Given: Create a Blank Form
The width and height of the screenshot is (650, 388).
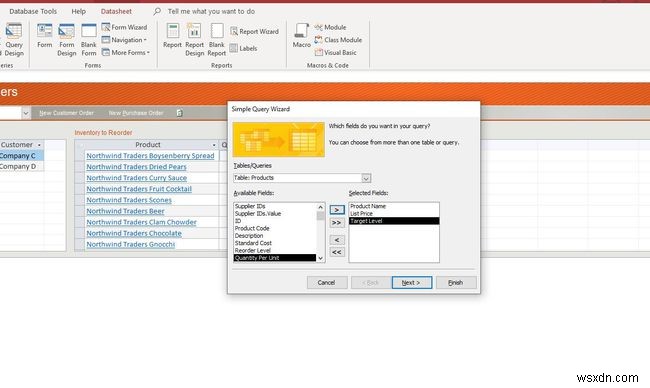Looking at the screenshot, I should point(89,40).
